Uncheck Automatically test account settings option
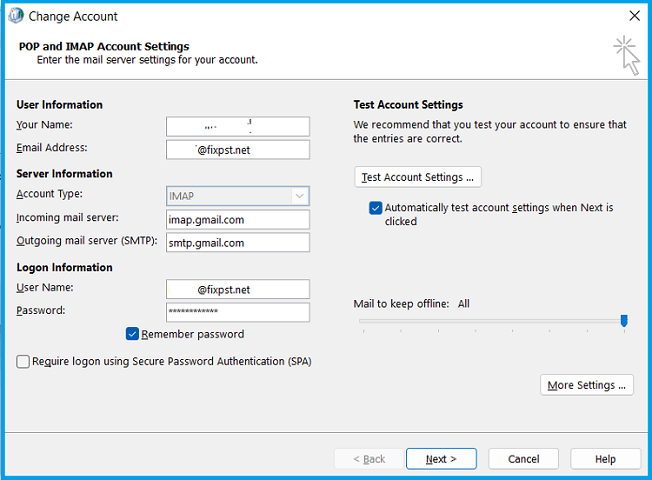 tap(375, 208)
